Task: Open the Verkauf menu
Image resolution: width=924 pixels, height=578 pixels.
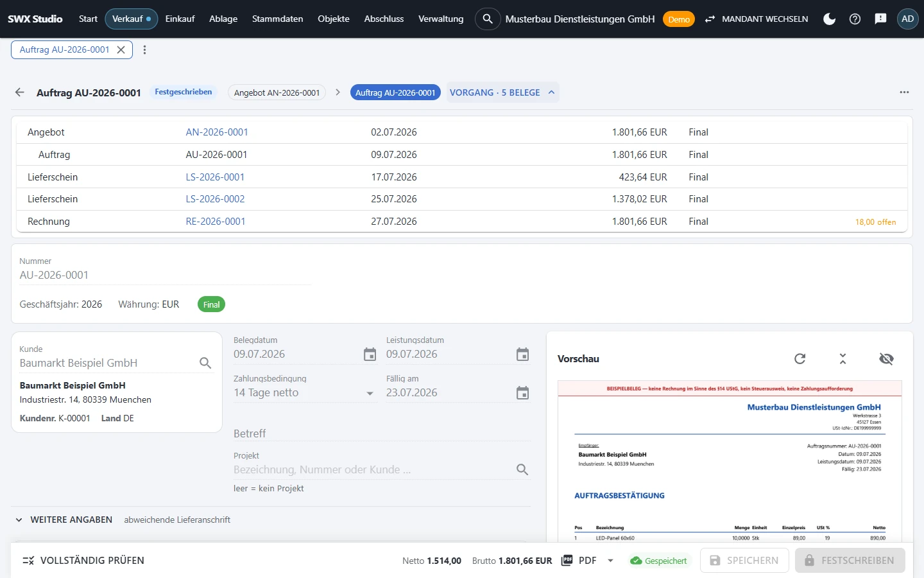Action: [131, 19]
